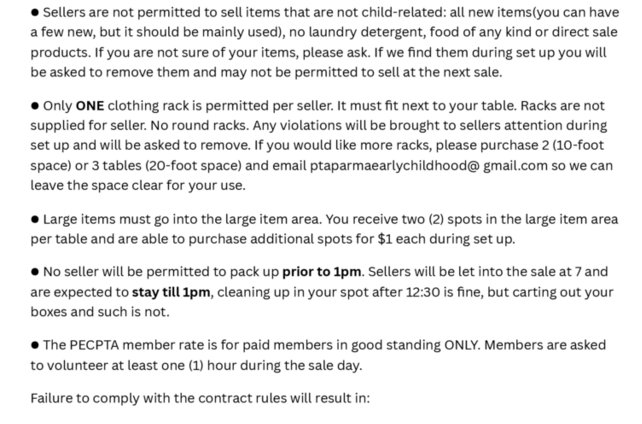Click the bullet before 'The PECPTA member rate'
642x424 pixels.
tap(35, 345)
